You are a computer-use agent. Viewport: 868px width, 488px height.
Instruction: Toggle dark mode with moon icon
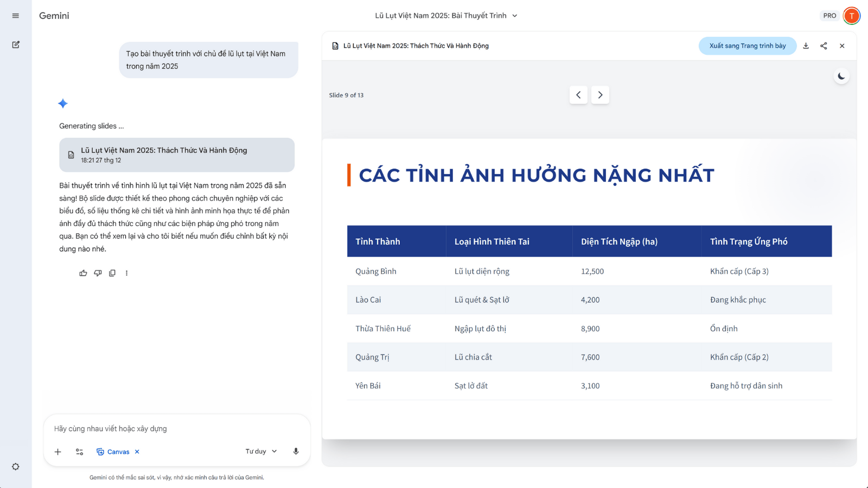[841, 76]
